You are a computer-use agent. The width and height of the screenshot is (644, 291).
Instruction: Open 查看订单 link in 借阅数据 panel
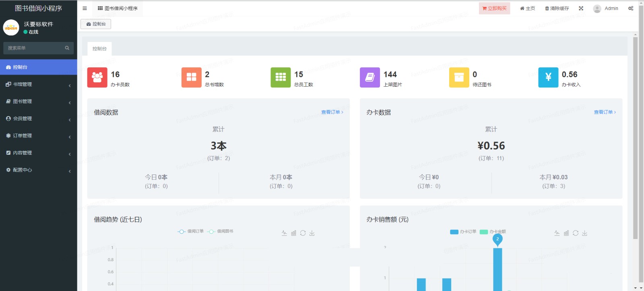[x=332, y=112]
